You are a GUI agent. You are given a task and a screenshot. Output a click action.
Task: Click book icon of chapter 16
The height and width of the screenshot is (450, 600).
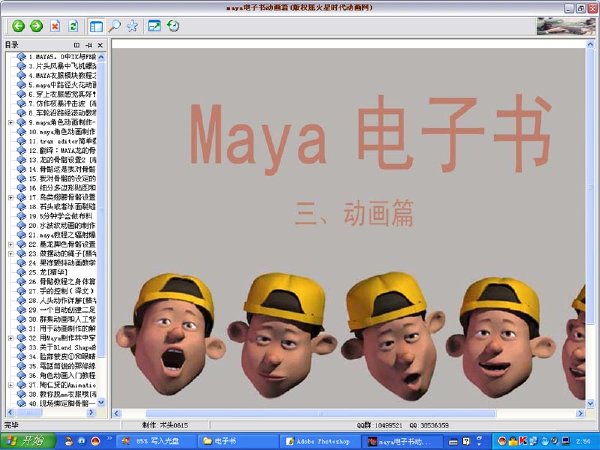point(21,188)
